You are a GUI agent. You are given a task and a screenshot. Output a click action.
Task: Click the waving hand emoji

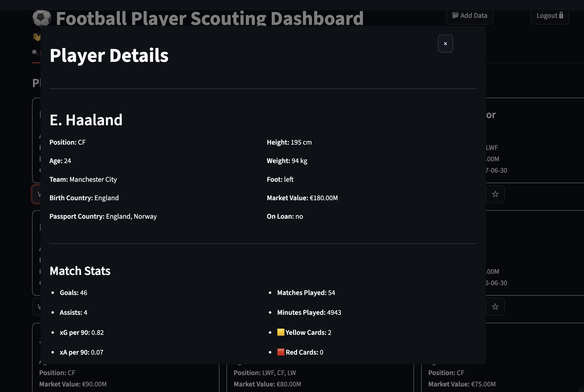(x=37, y=37)
